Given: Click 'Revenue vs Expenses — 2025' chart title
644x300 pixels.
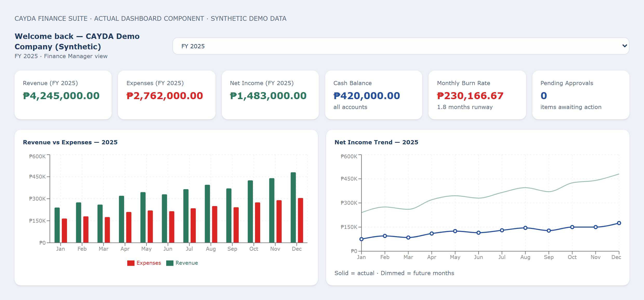Looking at the screenshot, I should tap(70, 142).
